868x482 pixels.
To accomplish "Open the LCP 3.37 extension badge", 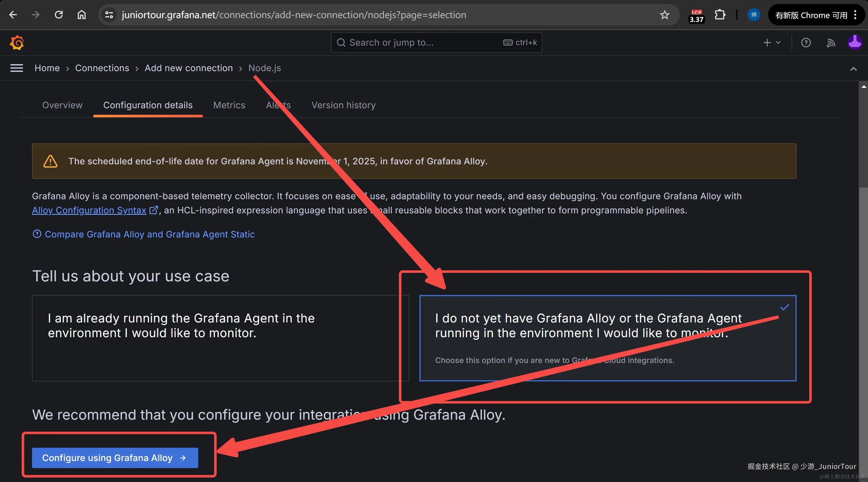I will pos(696,16).
